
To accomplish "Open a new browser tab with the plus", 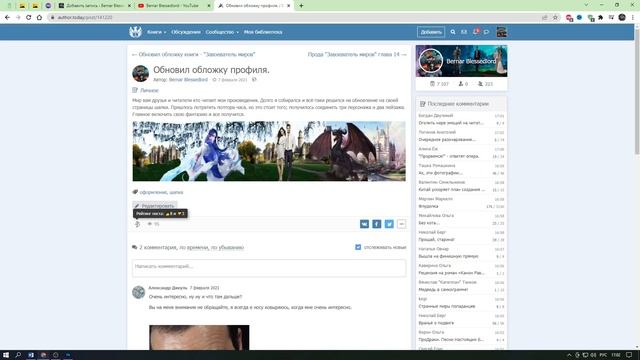I will (x=301, y=6).
